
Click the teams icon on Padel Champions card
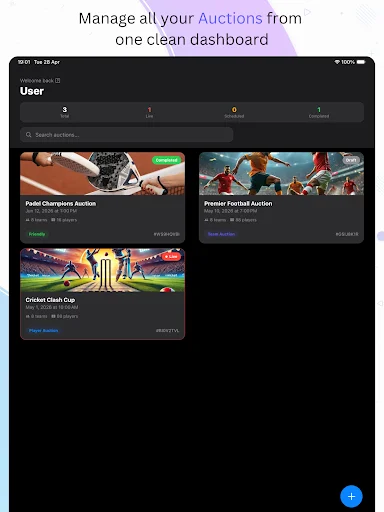pos(28,220)
